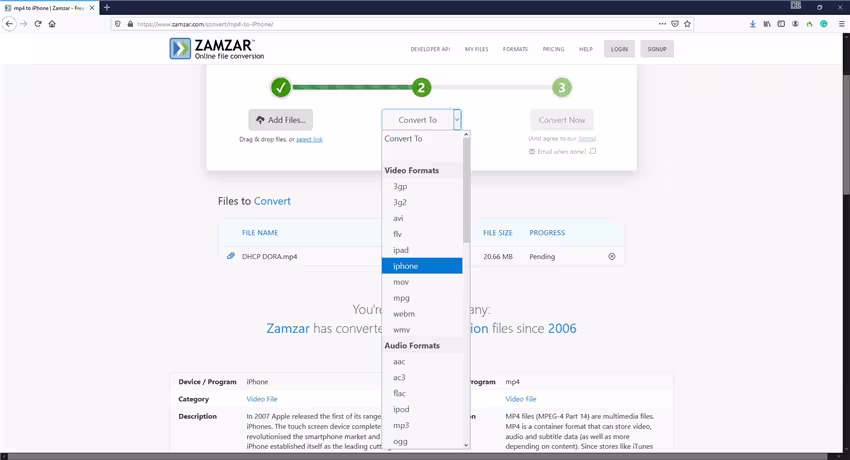The image size is (850, 460).
Task: Click green extension icon in toolbar
Action: 823,24
